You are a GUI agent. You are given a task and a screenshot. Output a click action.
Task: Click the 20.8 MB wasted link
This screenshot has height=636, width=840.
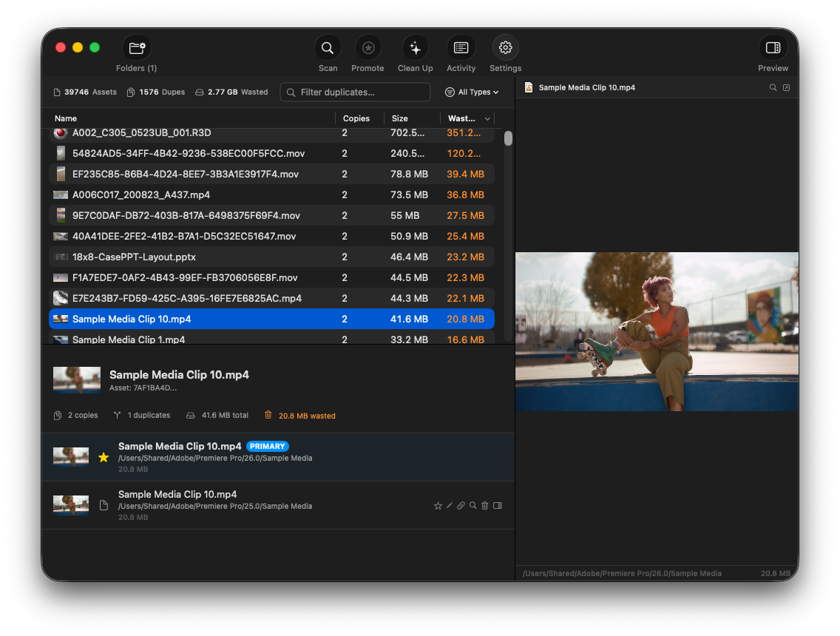(x=306, y=415)
